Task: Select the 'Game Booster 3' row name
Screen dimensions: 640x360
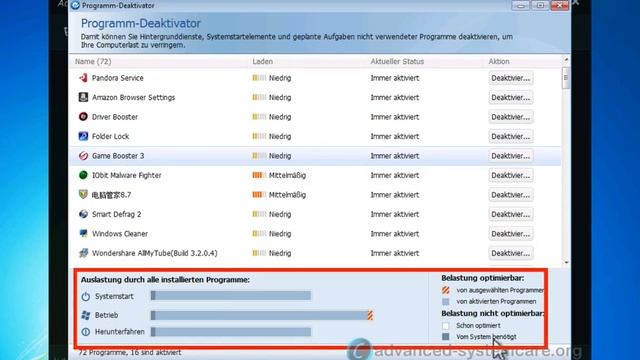Action: click(118, 156)
